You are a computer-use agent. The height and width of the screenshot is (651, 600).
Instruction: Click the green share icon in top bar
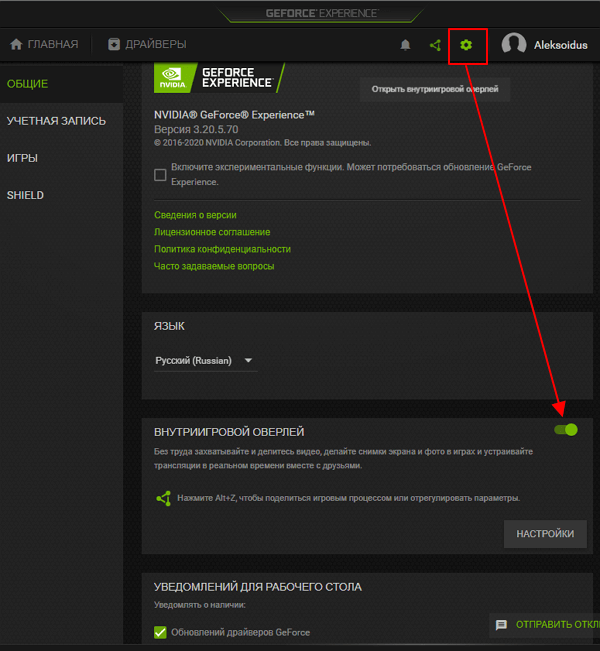pyautogui.click(x=435, y=45)
